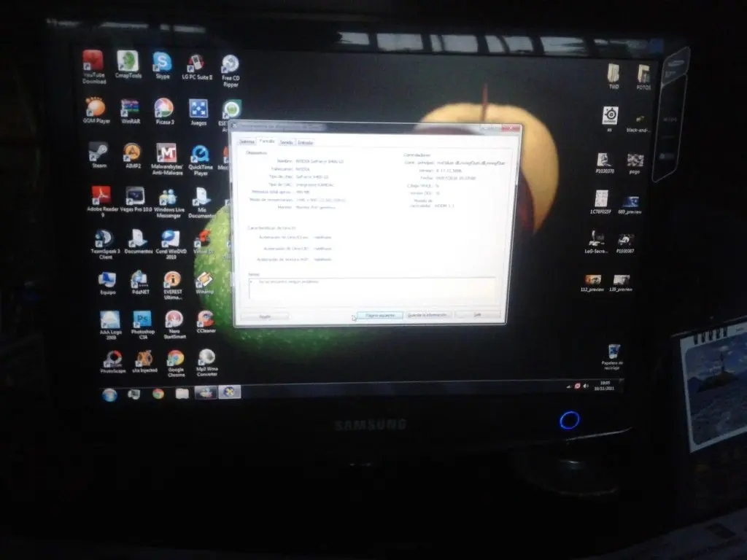Viewport: 747px width, 560px height.
Task: Launch Malwarebytes' Anti-Malware shortcut
Action: [167, 159]
